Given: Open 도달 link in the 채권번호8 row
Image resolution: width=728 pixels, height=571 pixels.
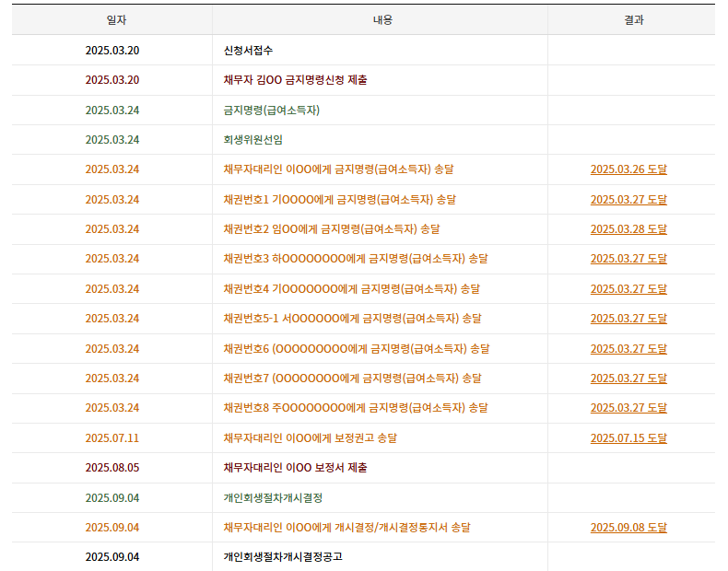Looking at the screenshot, I should click(x=628, y=408).
